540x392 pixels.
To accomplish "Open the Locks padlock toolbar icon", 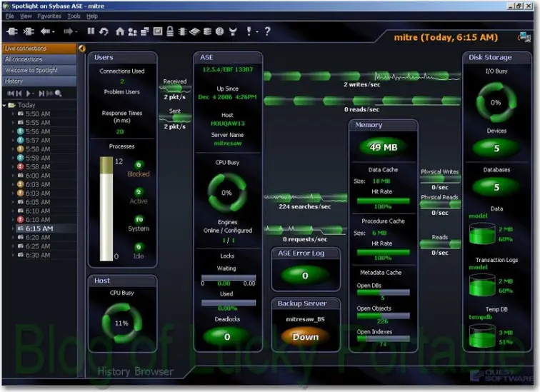I will tap(170, 31).
